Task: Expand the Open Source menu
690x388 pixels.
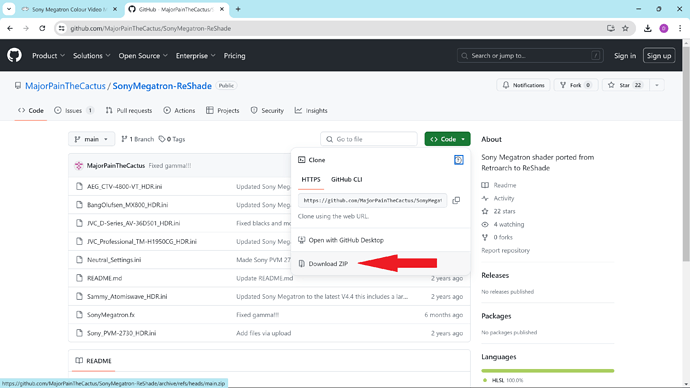Action: [143, 56]
